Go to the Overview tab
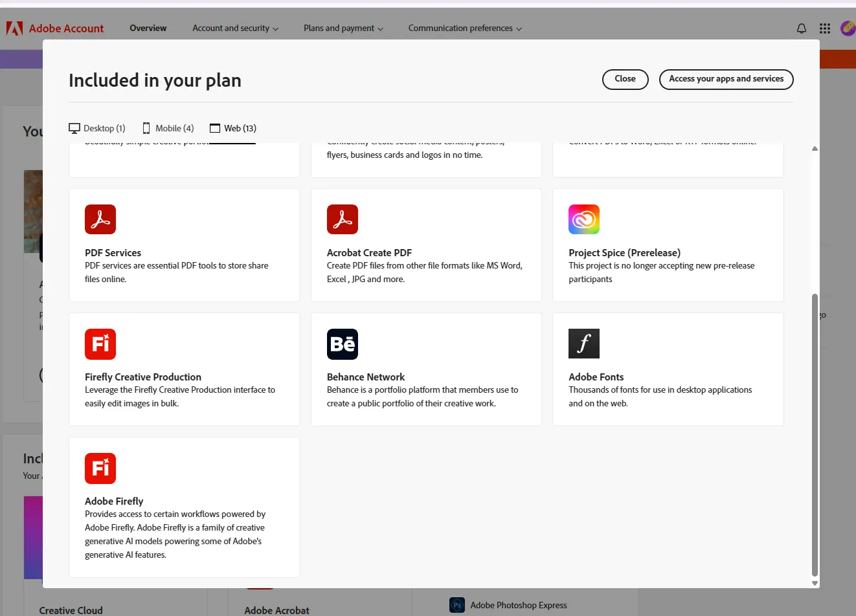This screenshot has width=856, height=616. click(148, 28)
